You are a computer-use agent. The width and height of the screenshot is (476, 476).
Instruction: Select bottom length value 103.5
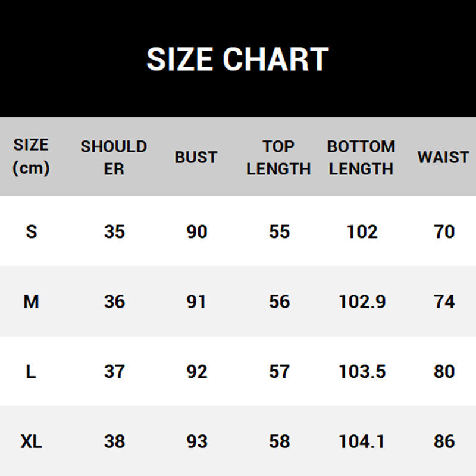point(362,372)
